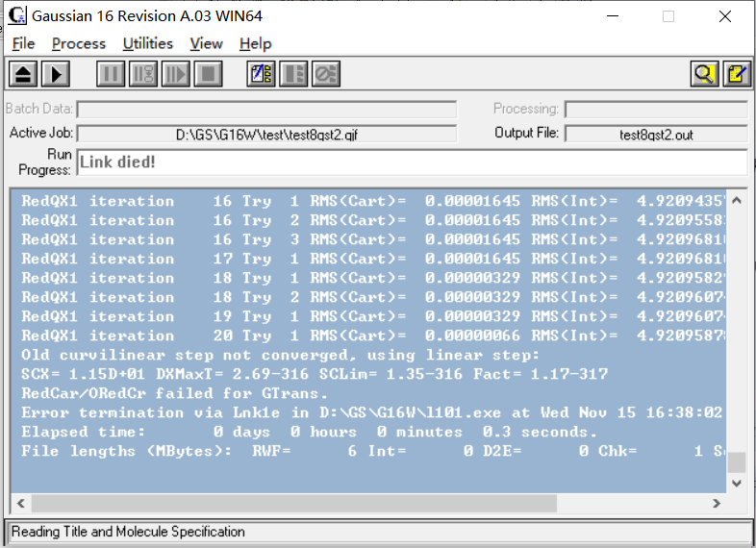756x548 pixels.
Task: Click the 'iteration 19 Try 1' line
Action: [372, 316]
